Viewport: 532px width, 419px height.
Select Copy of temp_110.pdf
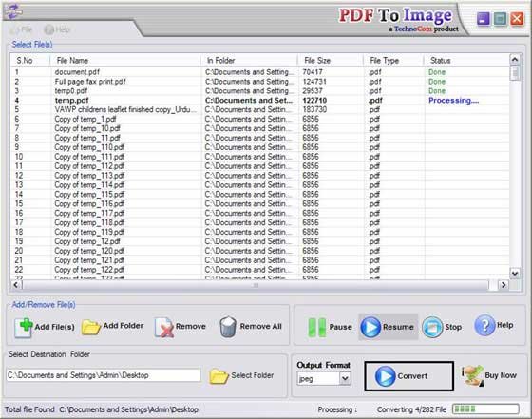(x=260, y=147)
